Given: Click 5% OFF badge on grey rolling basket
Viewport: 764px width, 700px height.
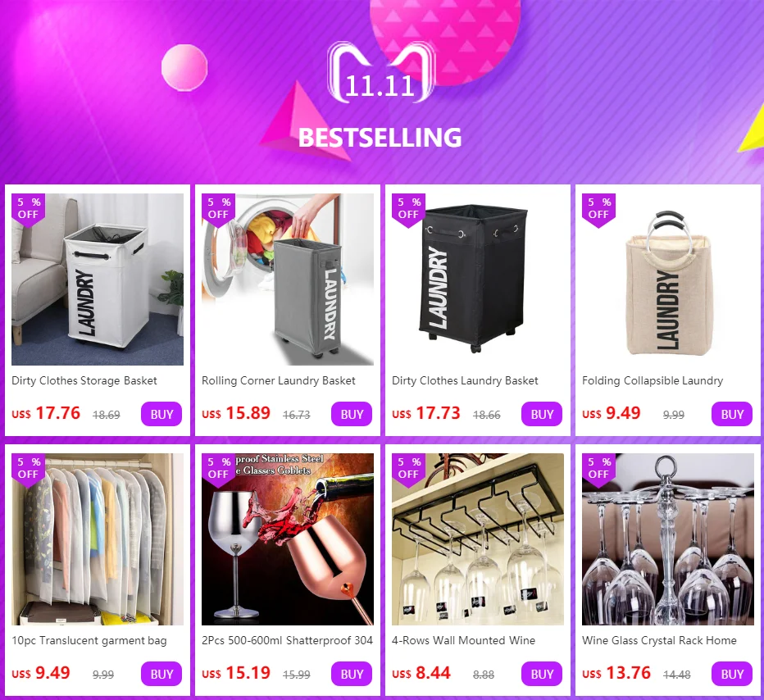Looking at the screenshot, I should click(x=218, y=211).
